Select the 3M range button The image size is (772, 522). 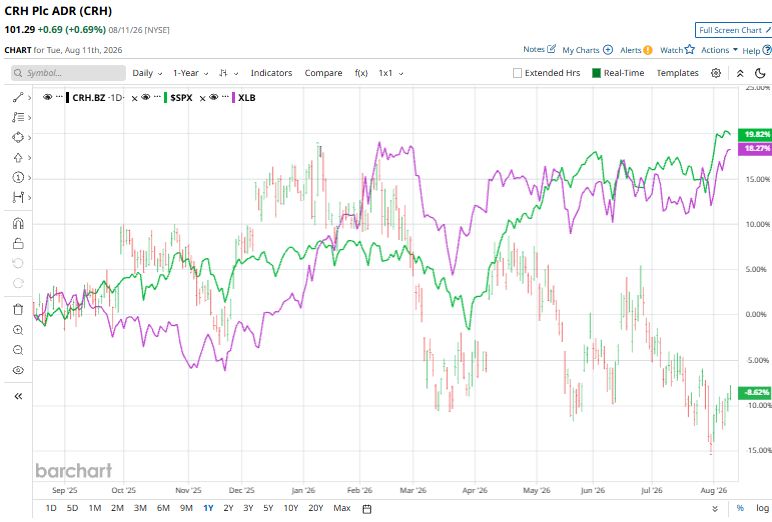click(140, 508)
